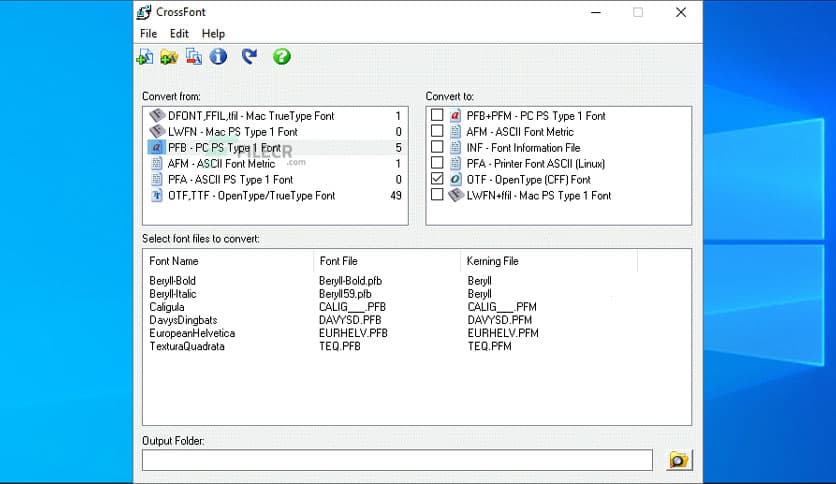Click the TEQ.PFM kerning file cell
The width and height of the screenshot is (836, 484).
(x=489, y=346)
